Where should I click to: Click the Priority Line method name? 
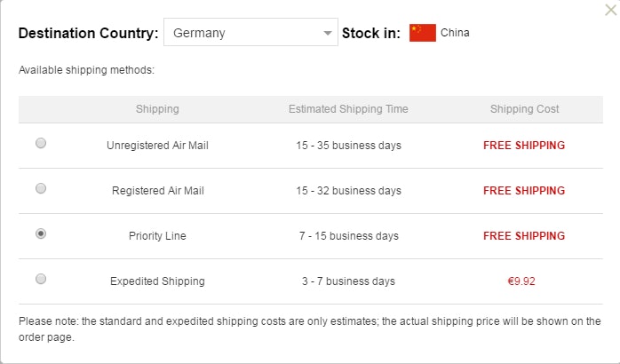coord(157,236)
